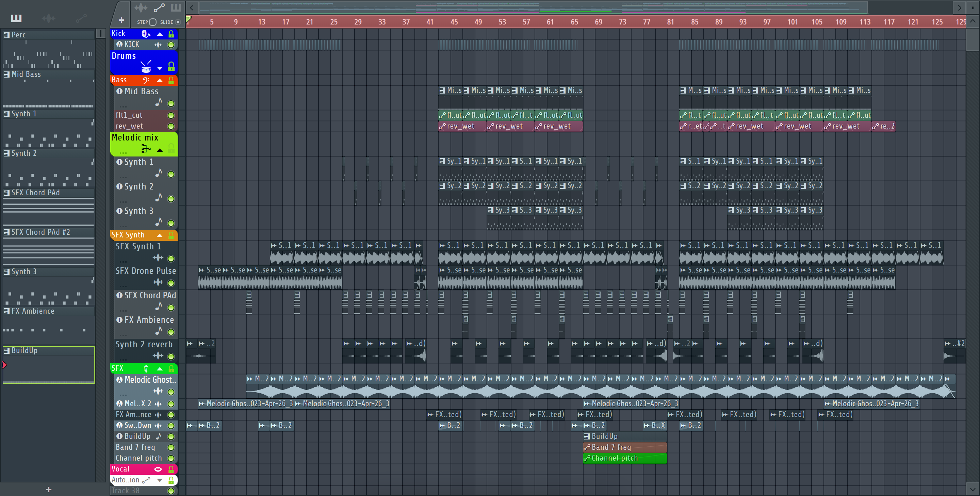This screenshot has width=980, height=496.
Task: Click the Bass track bass clef icon
Action: (x=146, y=80)
